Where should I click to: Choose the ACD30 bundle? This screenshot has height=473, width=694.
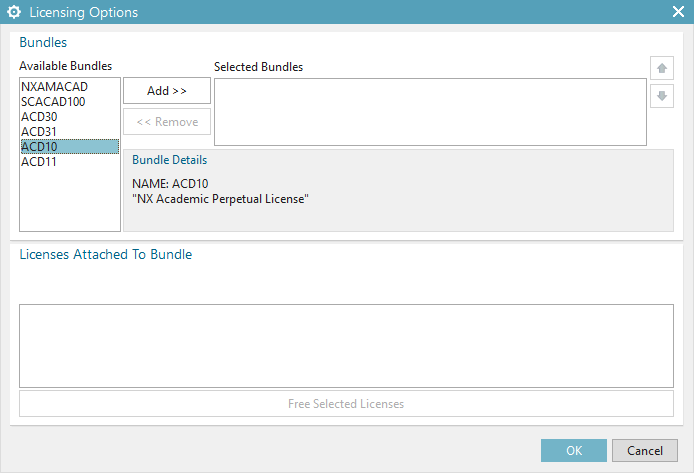click(39, 117)
